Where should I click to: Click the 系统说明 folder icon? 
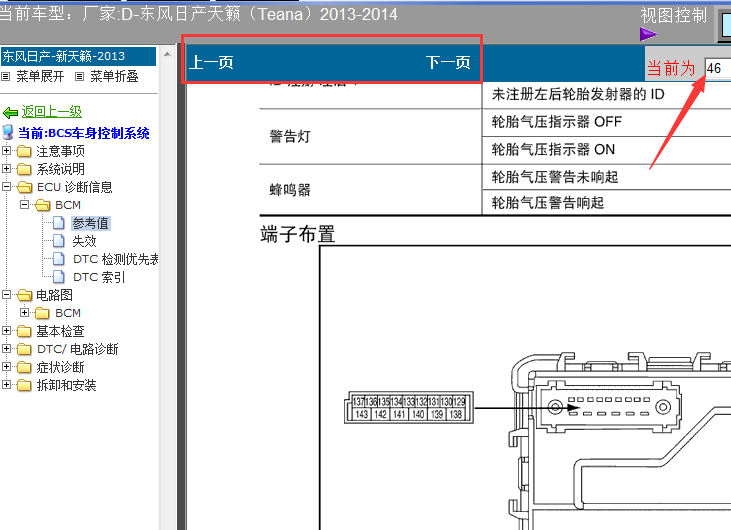pos(24,169)
